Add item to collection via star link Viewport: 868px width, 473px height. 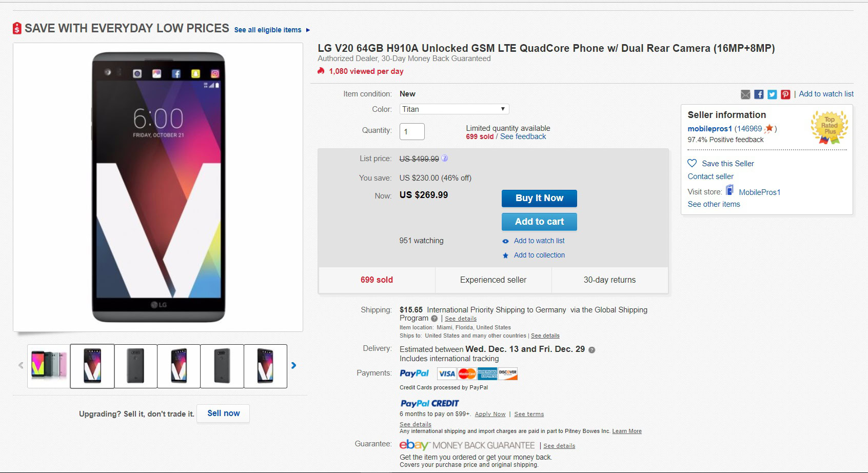point(539,255)
